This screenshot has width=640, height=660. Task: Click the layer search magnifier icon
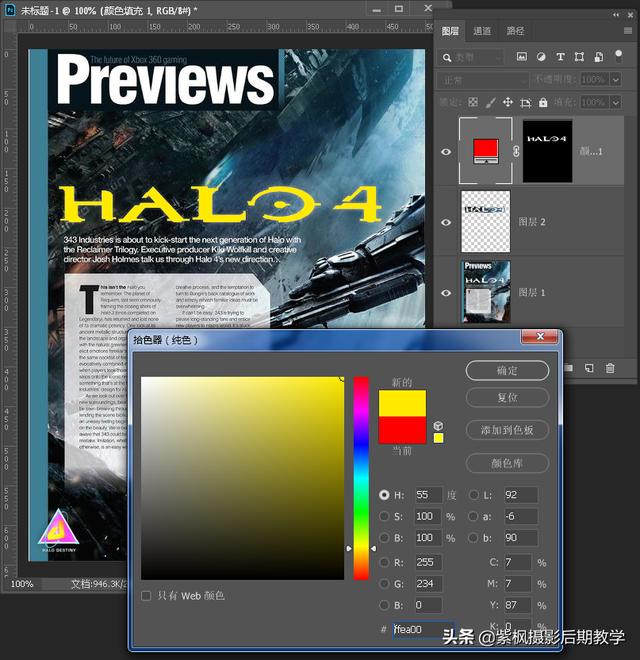(x=447, y=58)
